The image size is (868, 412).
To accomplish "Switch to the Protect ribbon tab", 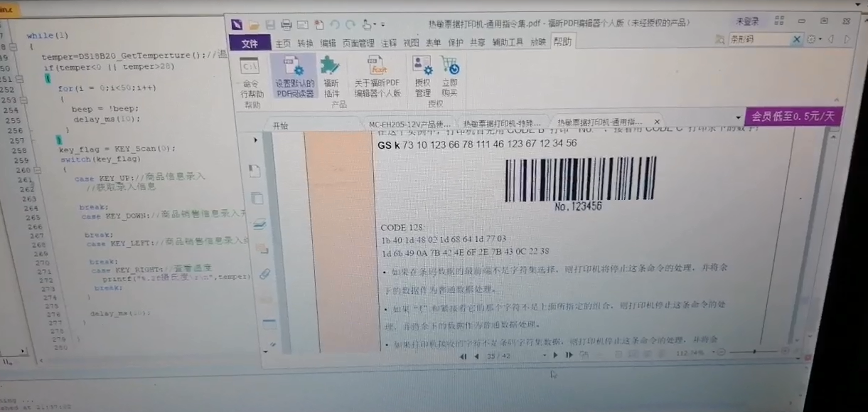I will click(455, 43).
